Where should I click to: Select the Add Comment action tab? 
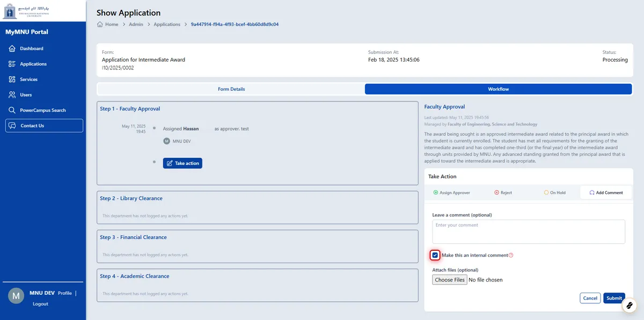606,193
